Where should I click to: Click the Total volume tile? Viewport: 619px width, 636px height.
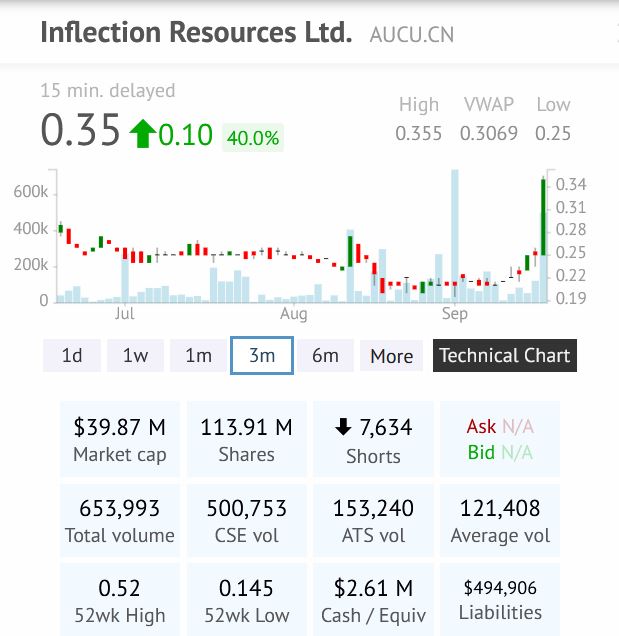[x=120, y=521]
